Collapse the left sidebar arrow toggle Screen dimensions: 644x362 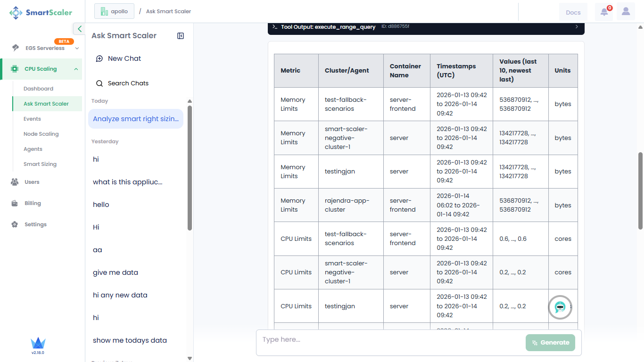[x=79, y=29]
